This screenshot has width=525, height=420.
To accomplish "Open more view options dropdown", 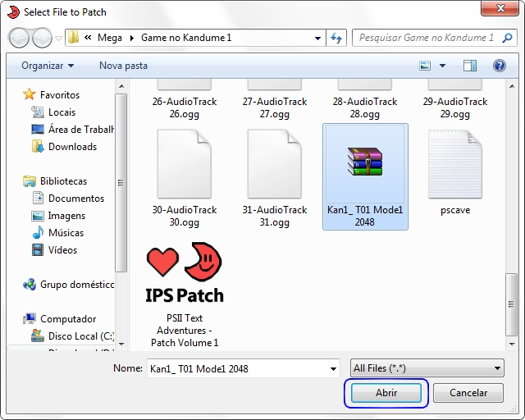I will point(442,66).
